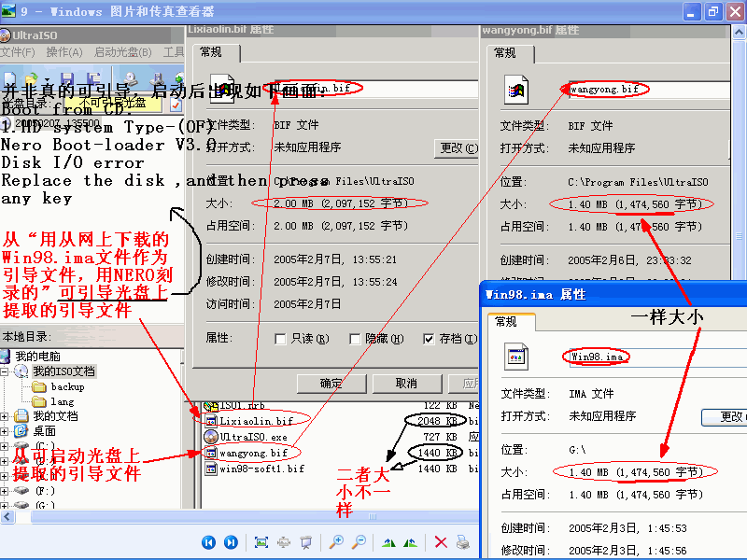
Task: Zoom out with the magnifier minus icon
Action: (x=359, y=542)
